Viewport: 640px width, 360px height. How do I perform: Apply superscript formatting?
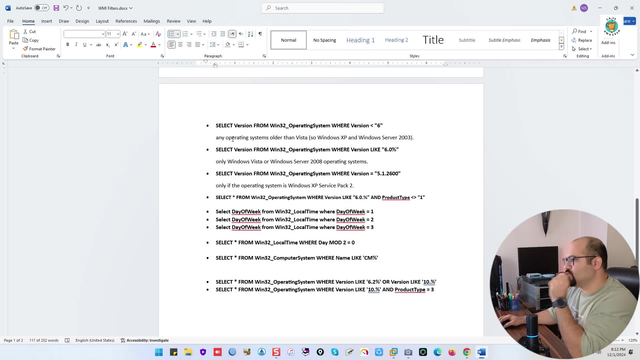pos(116,44)
